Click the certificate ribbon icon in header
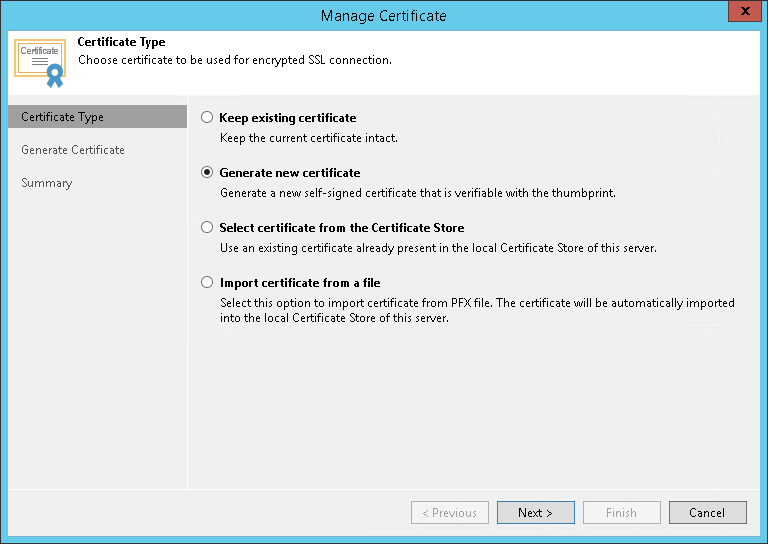 (x=40, y=62)
